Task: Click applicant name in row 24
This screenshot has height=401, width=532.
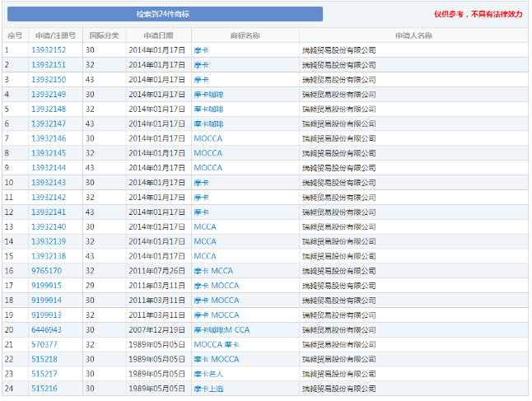Action: (339, 389)
